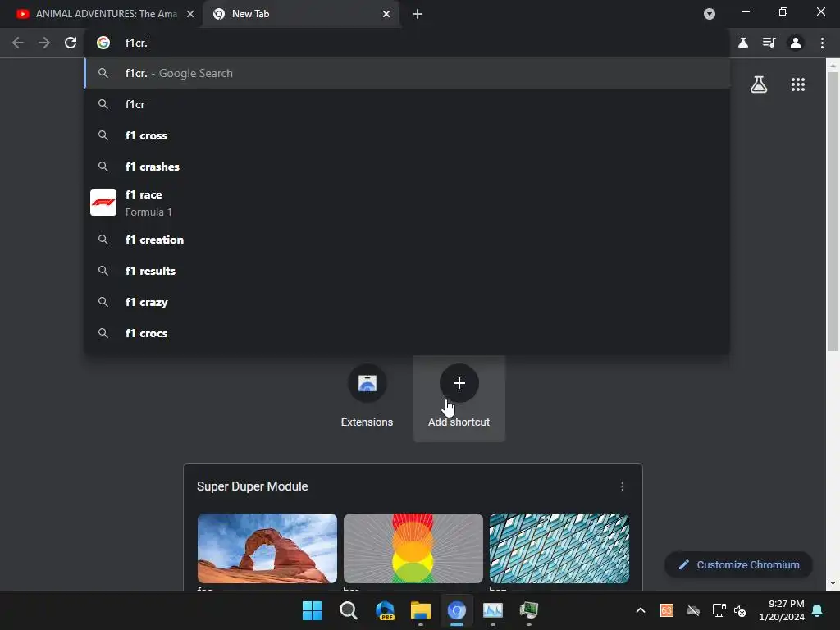Open the teal glass building thumbnail
This screenshot has height=630, width=840.
[x=559, y=548]
